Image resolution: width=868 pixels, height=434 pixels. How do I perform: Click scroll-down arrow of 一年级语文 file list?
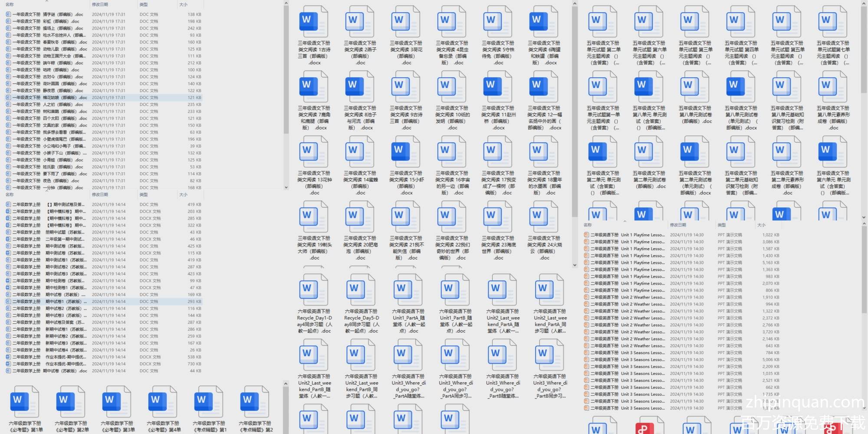click(x=286, y=187)
